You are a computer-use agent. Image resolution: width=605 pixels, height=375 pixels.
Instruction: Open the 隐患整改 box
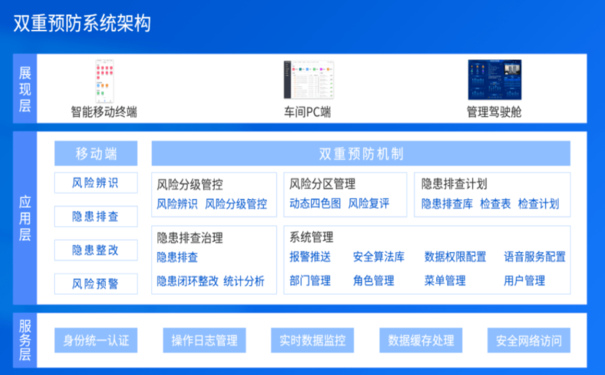pyautogui.click(x=96, y=250)
